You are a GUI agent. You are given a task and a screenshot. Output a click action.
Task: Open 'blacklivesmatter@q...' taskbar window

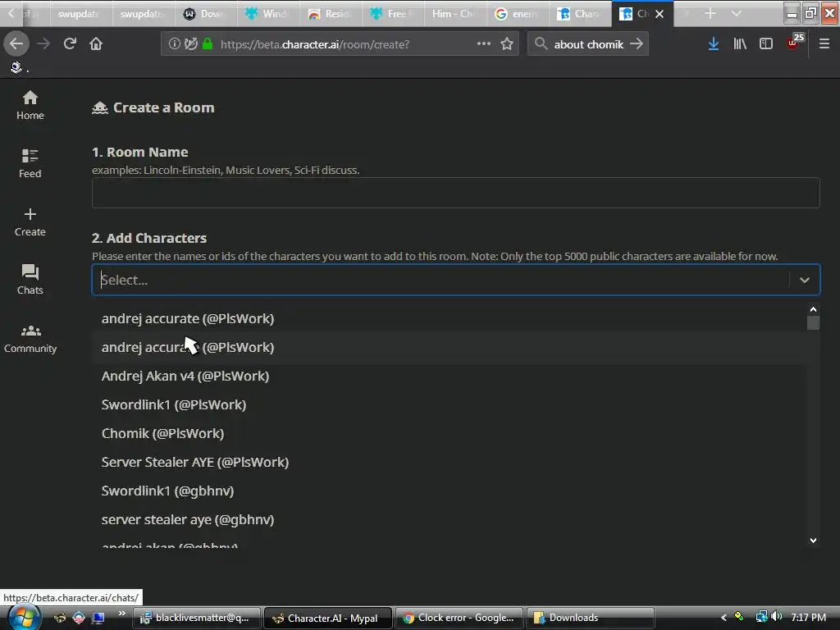pyautogui.click(x=197, y=618)
